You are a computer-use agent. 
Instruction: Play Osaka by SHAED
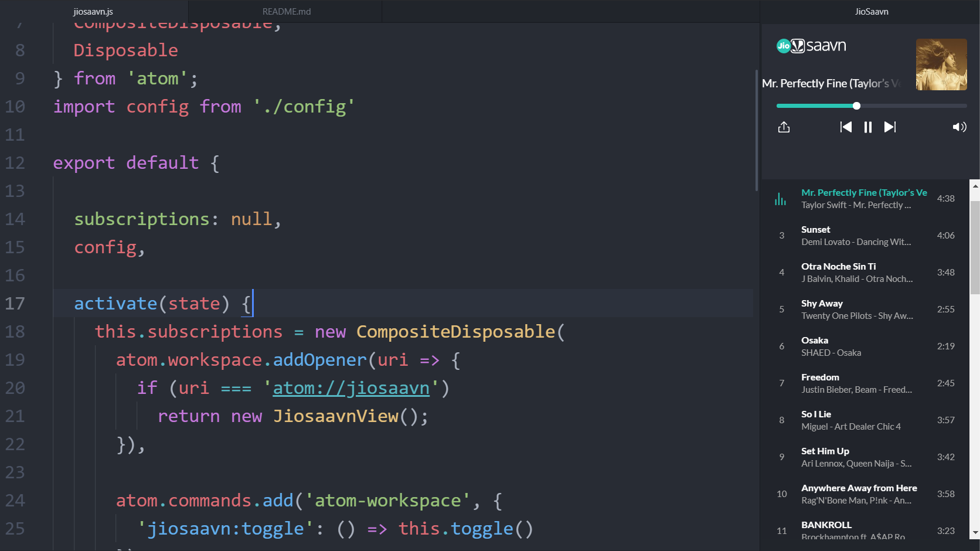[866, 346]
